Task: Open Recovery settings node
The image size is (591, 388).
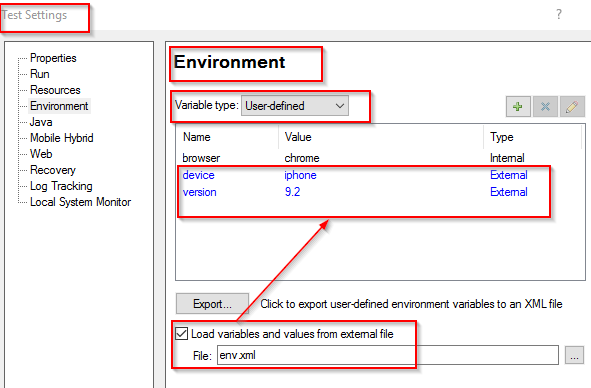Action: click(x=53, y=170)
